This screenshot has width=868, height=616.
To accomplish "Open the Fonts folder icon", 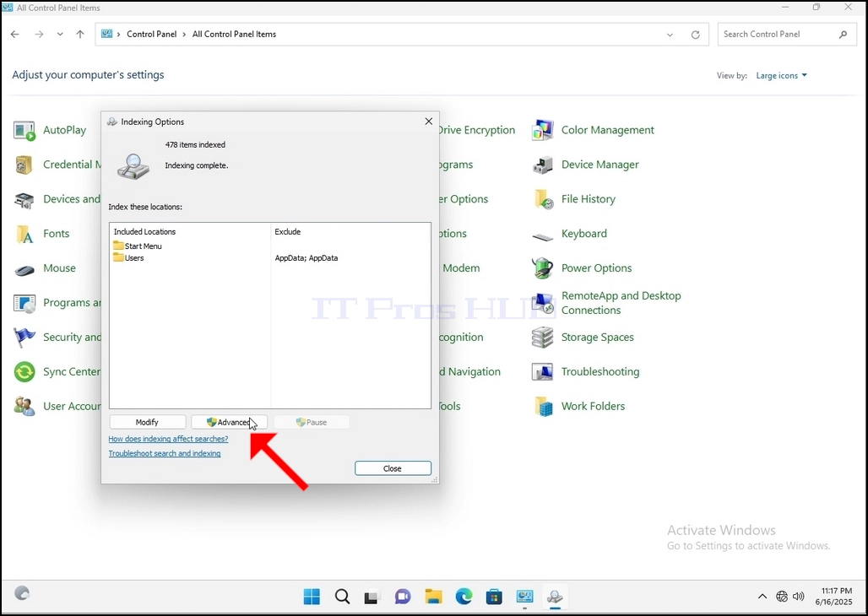I will pos(24,234).
